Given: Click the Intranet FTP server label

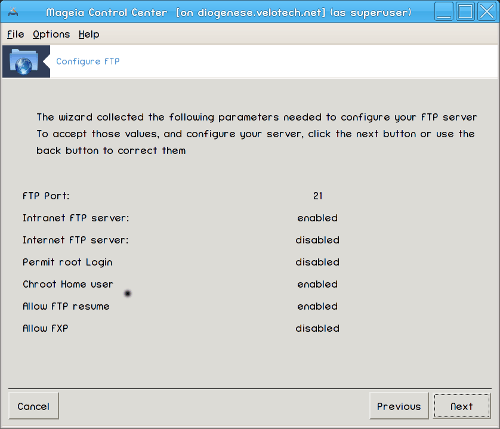Looking at the screenshot, I should pyautogui.click(x=76, y=218).
